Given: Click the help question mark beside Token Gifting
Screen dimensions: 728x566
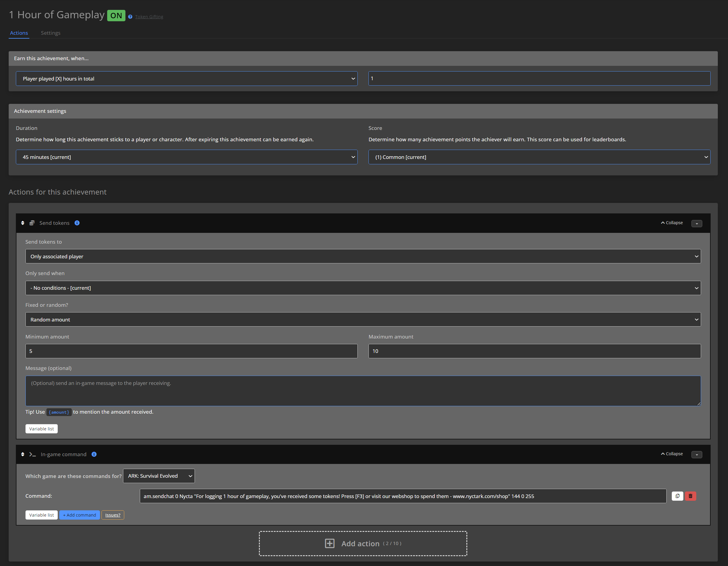Looking at the screenshot, I should click(130, 16).
